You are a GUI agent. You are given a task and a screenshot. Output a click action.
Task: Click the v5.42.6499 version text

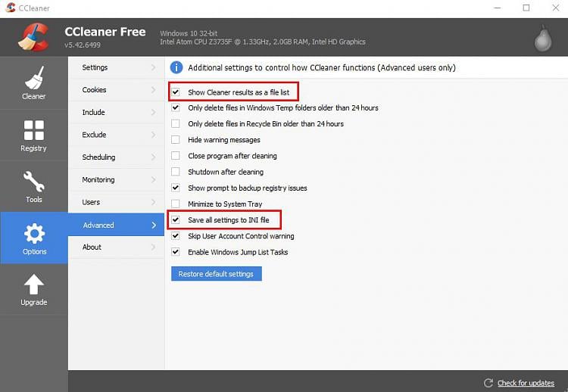(x=83, y=45)
